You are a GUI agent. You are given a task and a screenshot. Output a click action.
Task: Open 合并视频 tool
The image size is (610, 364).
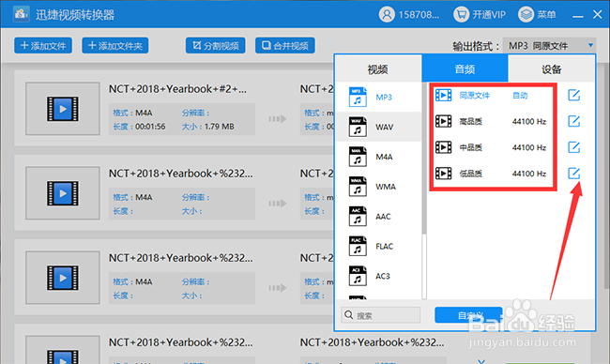pyautogui.click(x=285, y=45)
